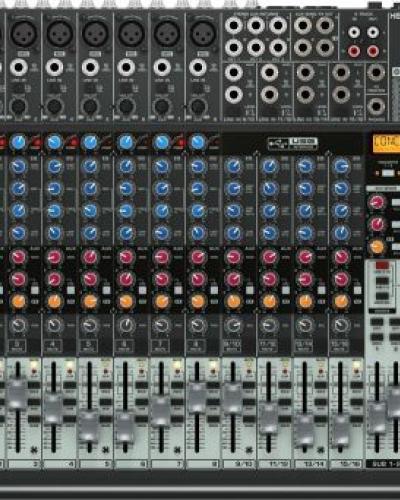Click the insert jack on channel 7
The height and width of the screenshot is (500, 400).
[x=162, y=107]
